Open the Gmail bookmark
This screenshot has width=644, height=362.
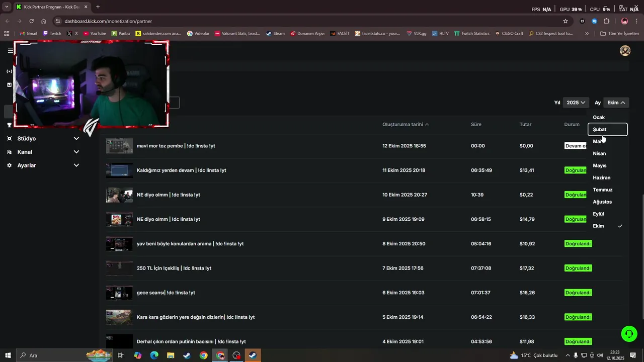tap(28, 34)
